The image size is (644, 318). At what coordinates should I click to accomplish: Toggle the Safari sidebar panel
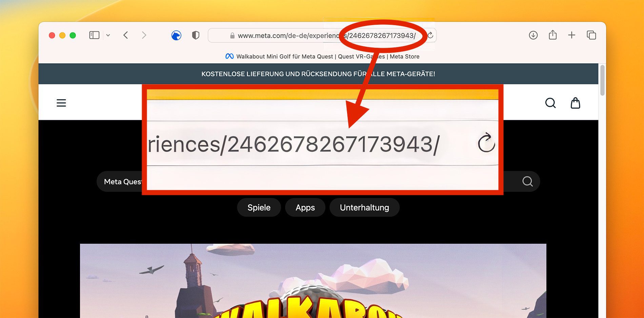pyautogui.click(x=94, y=35)
